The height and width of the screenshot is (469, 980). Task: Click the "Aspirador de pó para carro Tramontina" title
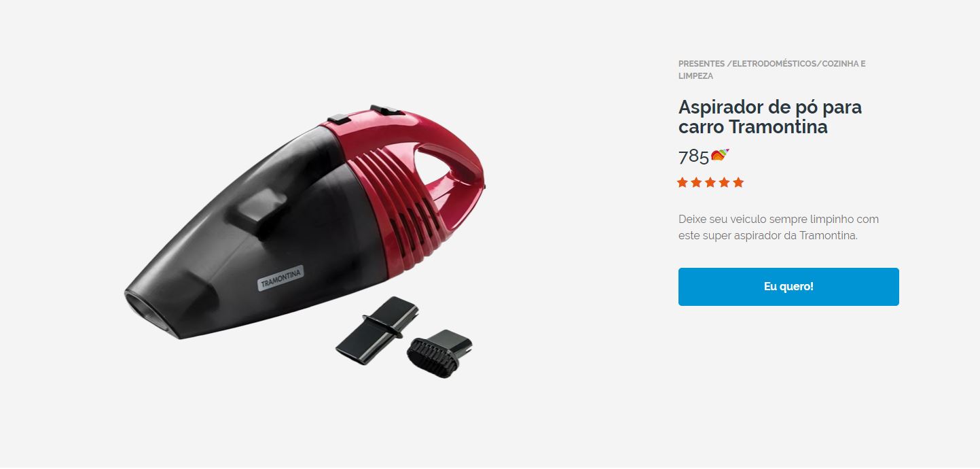pyautogui.click(x=770, y=117)
